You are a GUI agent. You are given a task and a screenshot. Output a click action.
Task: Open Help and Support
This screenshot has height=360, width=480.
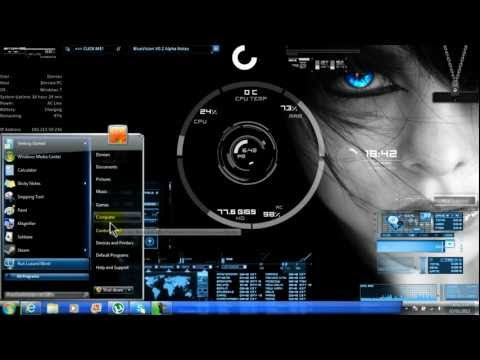coord(112,268)
